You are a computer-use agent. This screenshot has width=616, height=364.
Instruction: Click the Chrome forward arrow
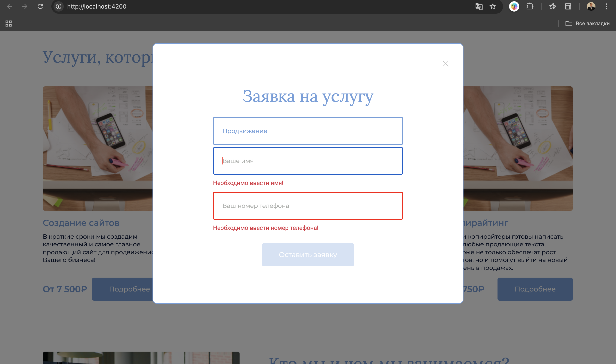(25, 6)
